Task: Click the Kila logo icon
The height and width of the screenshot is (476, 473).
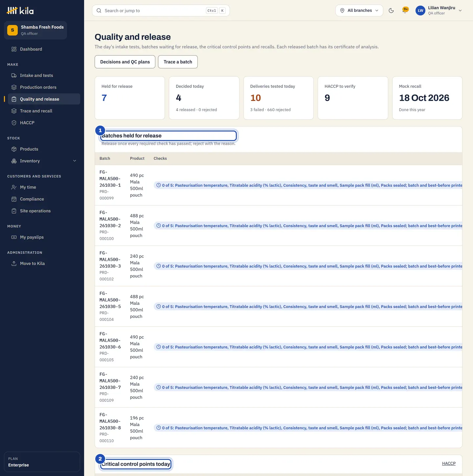Action: (x=12, y=11)
